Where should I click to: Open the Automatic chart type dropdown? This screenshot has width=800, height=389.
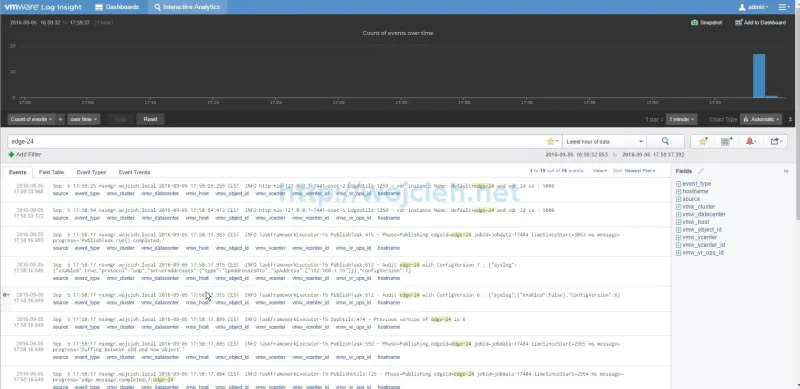[x=761, y=119]
